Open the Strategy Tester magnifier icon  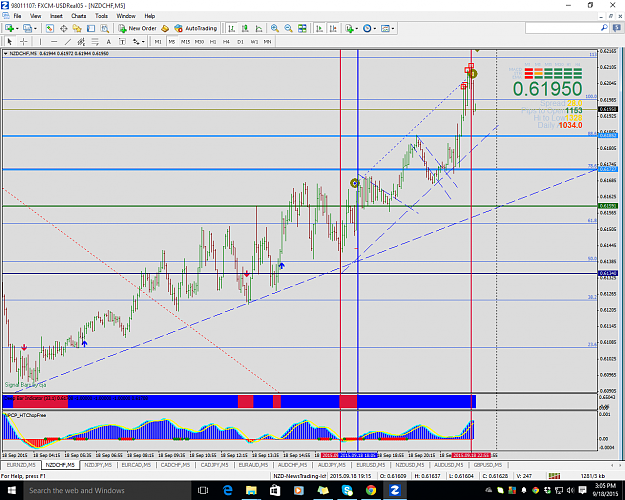click(x=104, y=28)
